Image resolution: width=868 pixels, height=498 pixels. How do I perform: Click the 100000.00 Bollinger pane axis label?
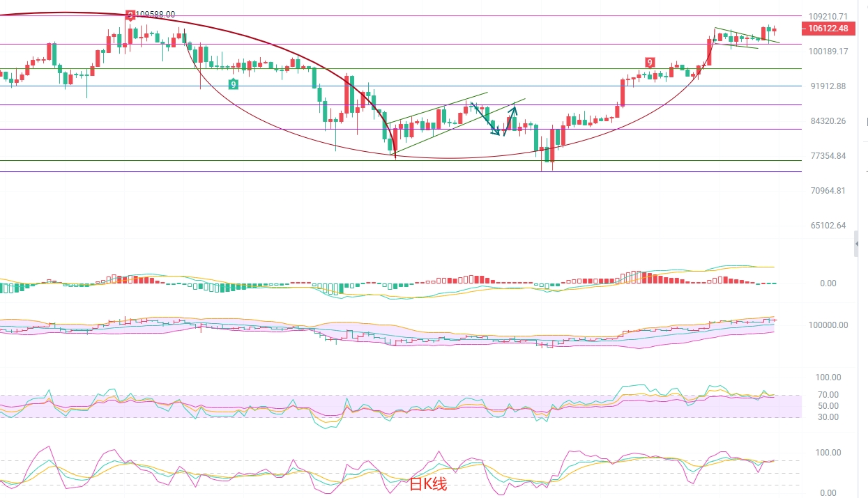(828, 325)
